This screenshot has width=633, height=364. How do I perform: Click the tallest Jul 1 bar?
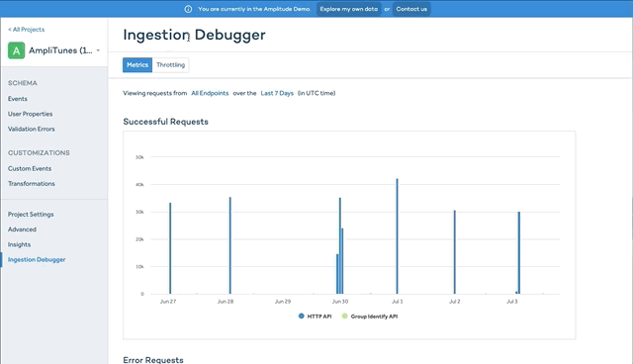pos(397,236)
